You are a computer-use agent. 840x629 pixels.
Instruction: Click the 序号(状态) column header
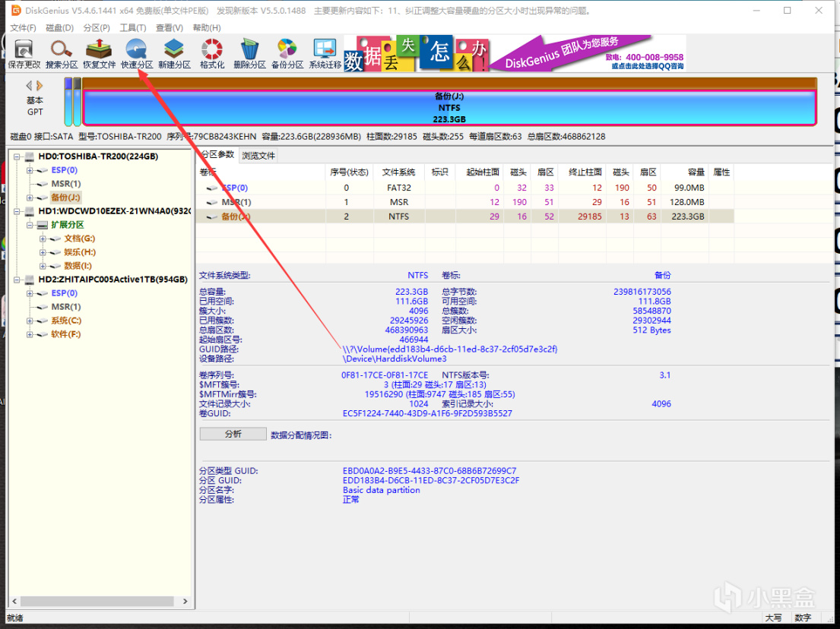(349, 172)
